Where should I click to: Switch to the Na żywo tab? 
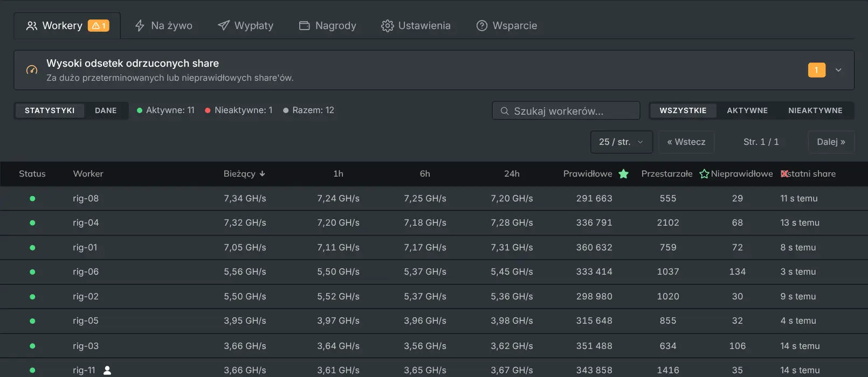click(163, 26)
